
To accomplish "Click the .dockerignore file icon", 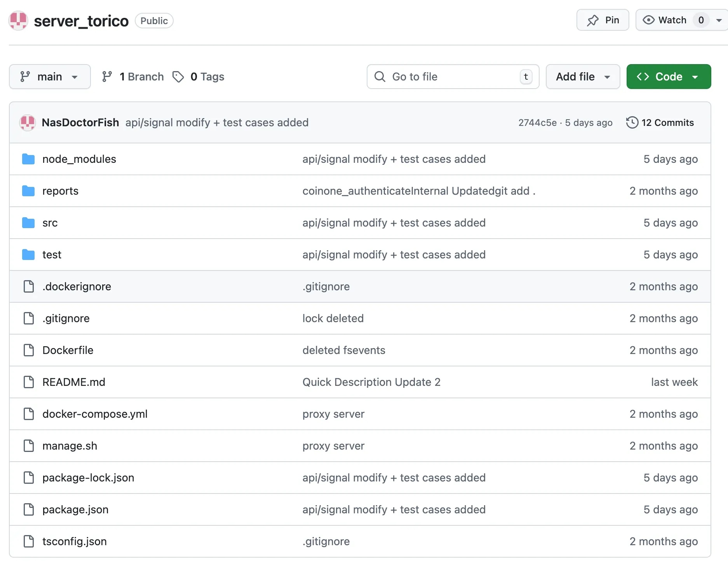I will click(29, 286).
